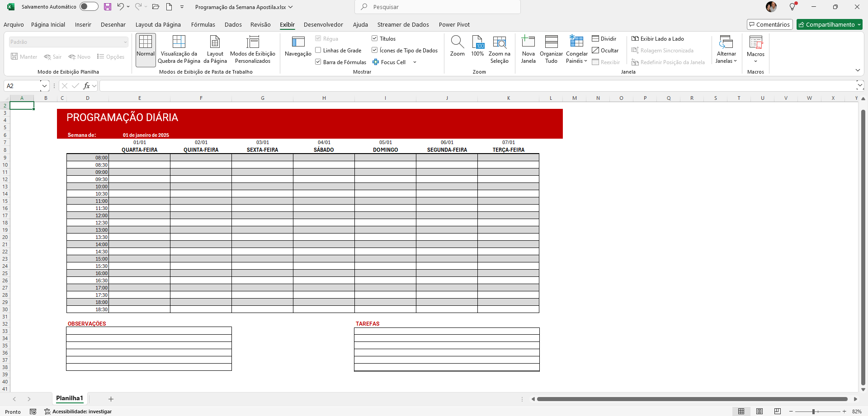Expand the Congelar Painéis dropdown

(576, 61)
